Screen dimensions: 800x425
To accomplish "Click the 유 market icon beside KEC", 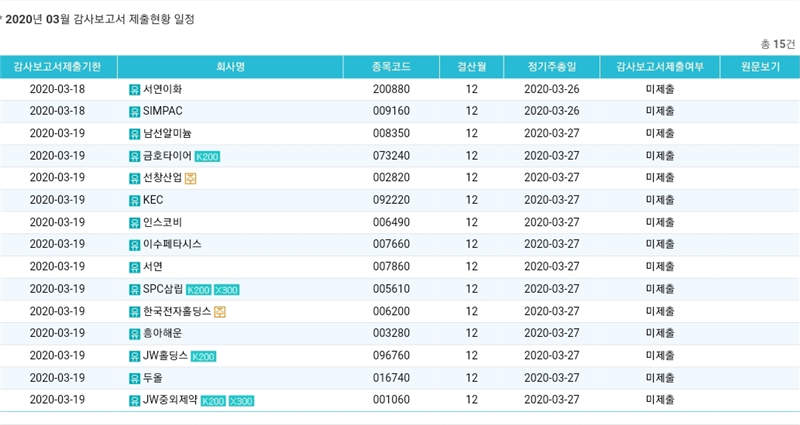I will coord(134,201).
